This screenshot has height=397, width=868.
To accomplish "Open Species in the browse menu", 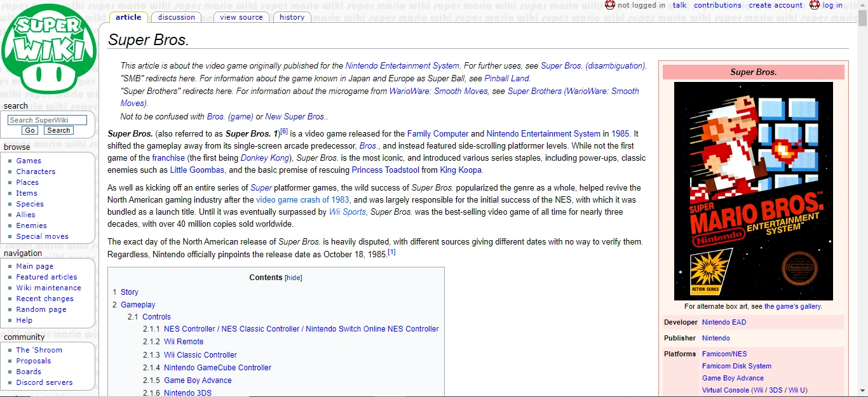I will point(30,204).
